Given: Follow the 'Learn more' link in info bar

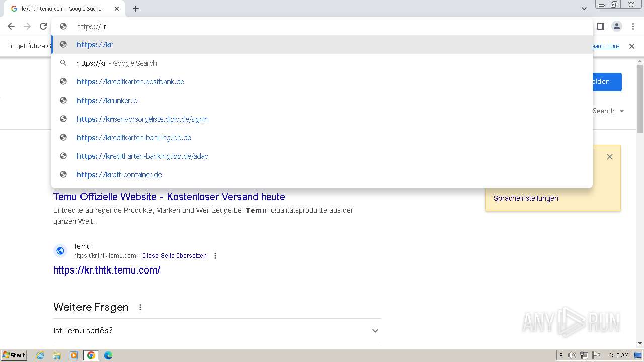Looking at the screenshot, I should (x=605, y=46).
